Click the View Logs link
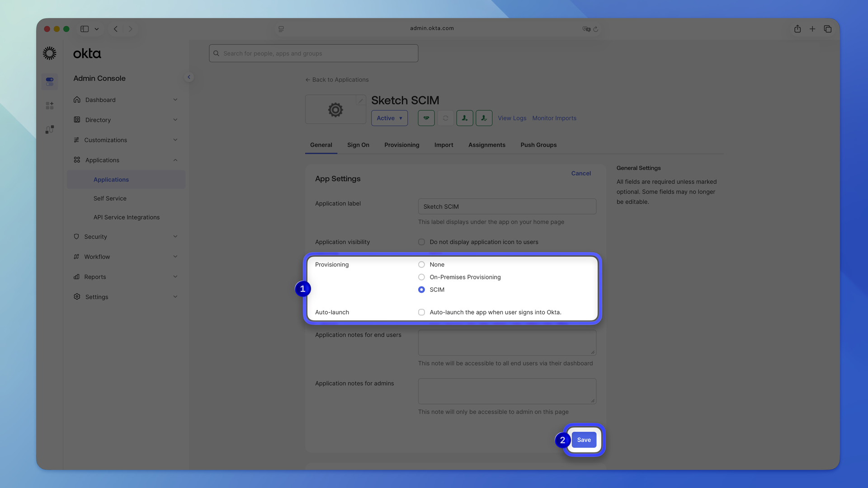 click(512, 118)
